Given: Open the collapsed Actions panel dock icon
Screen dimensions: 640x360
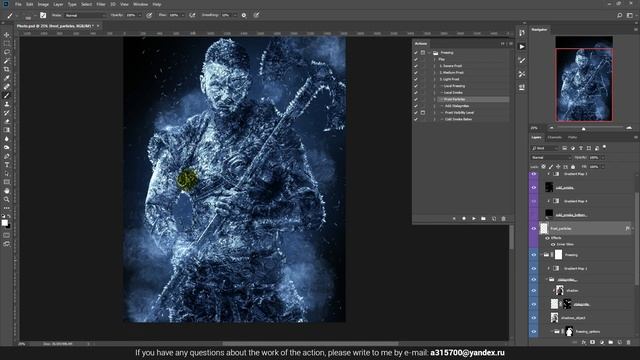Looking at the screenshot, I should (x=522, y=47).
